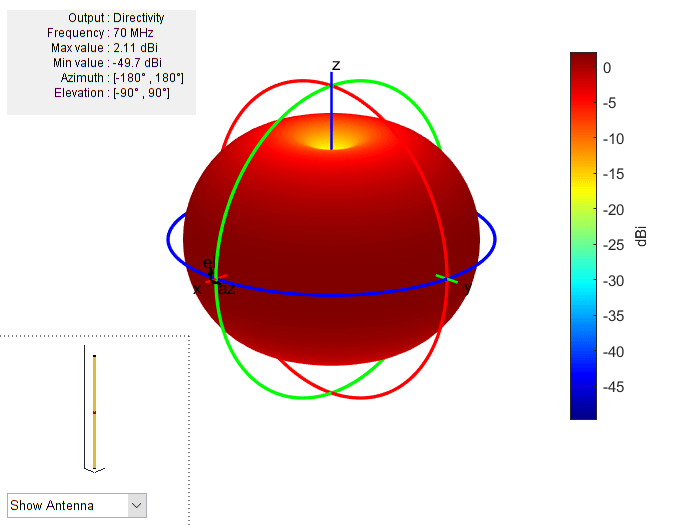700x525 pixels.
Task: Click the 'az' azimuth label
Action: point(227,289)
